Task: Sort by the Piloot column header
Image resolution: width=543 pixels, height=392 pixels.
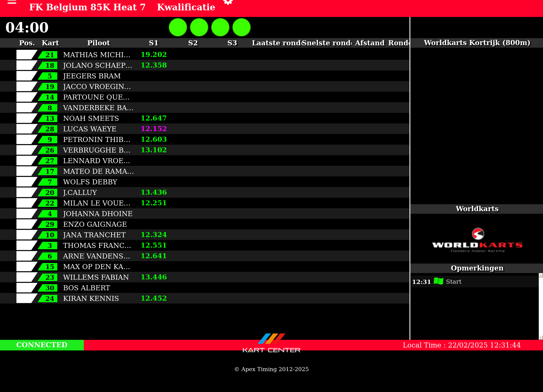Action: coord(98,43)
